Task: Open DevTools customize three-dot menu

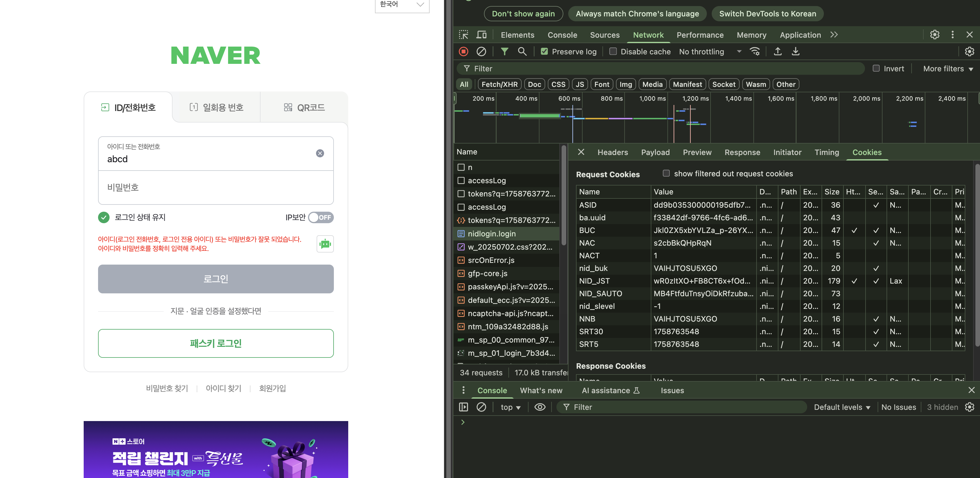Action: [x=953, y=35]
